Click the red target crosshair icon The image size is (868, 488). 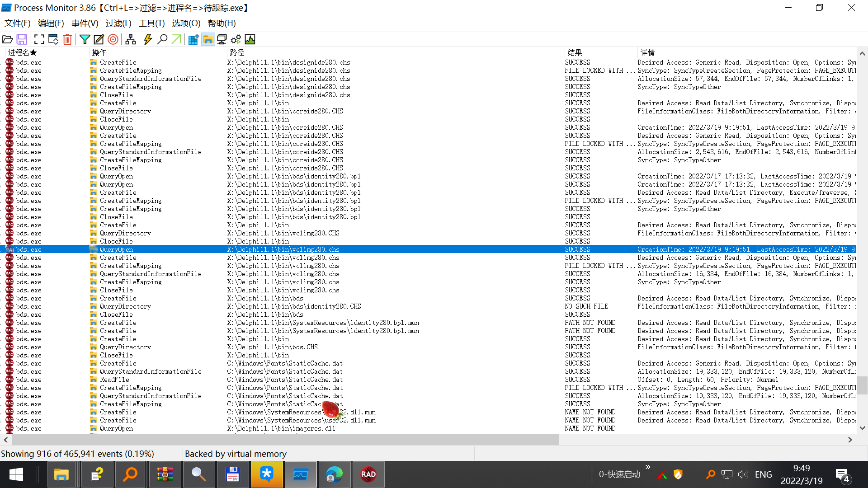113,40
